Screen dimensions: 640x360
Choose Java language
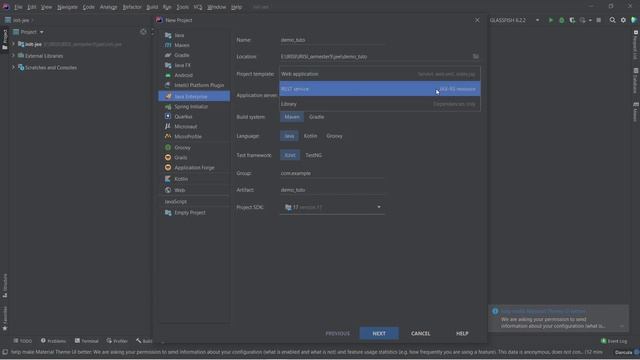tap(289, 136)
